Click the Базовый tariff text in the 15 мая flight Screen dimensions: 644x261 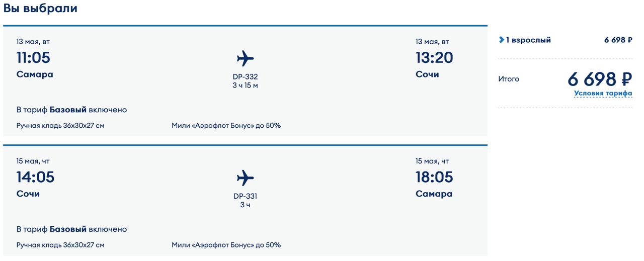68,229
